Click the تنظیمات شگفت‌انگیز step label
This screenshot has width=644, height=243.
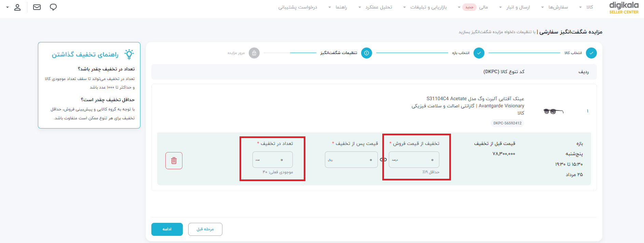tap(339, 53)
